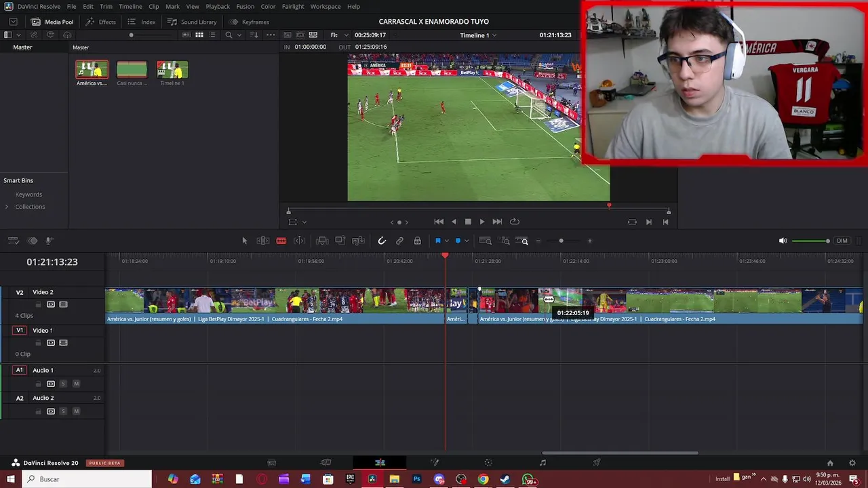The image size is (868, 488).
Task: Click Full Extent Zoom icon
Action: click(x=486, y=241)
